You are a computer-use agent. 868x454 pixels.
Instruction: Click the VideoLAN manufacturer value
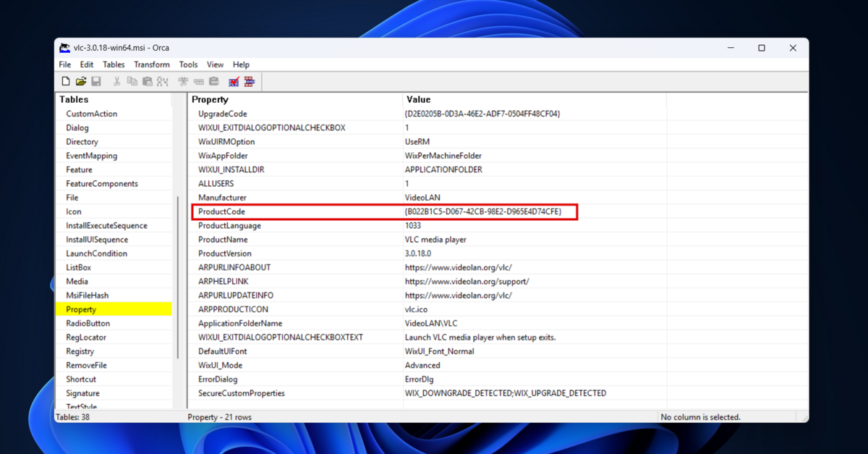[x=422, y=198]
